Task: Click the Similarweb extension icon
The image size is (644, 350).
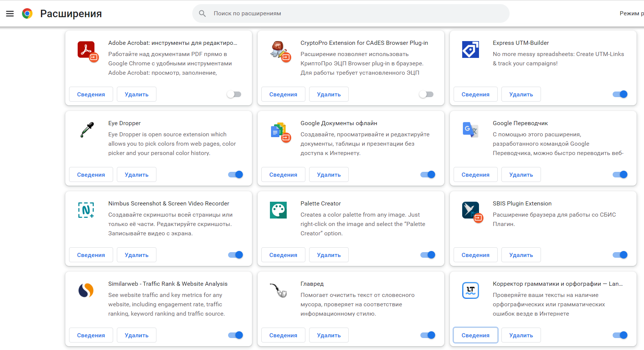Action: tap(86, 290)
